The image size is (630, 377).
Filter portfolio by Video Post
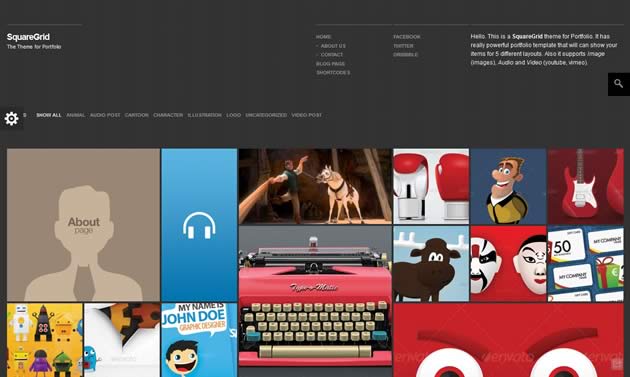coord(307,115)
